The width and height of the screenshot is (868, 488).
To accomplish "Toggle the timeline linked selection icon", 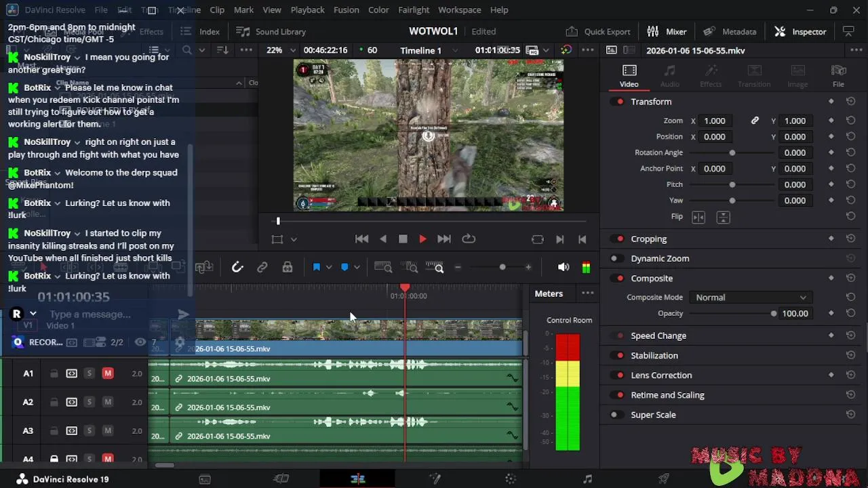I will tap(262, 268).
